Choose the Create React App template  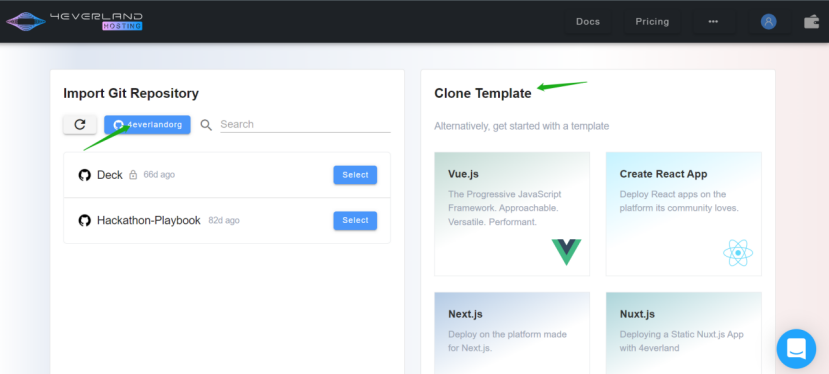pyautogui.click(x=684, y=214)
